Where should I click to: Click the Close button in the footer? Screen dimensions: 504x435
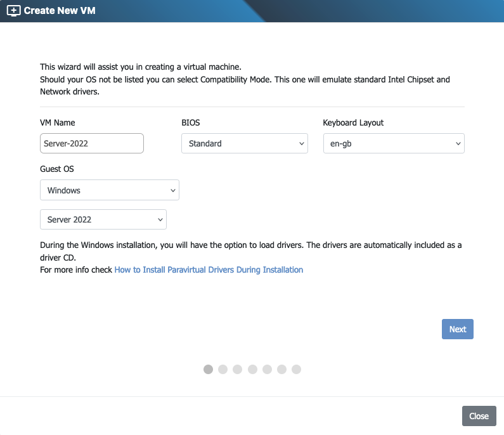point(479,416)
